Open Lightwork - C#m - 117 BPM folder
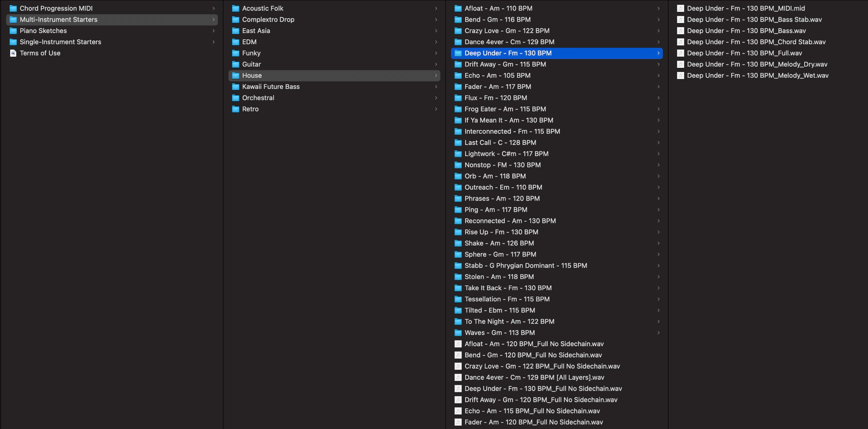The width and height of the screenshot is (868, 429). click(506, 154)
